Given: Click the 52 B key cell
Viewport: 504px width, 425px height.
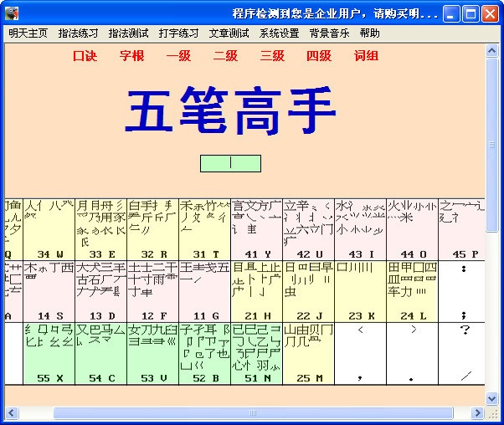Looking at the screenshot, I should pos(205,353).
